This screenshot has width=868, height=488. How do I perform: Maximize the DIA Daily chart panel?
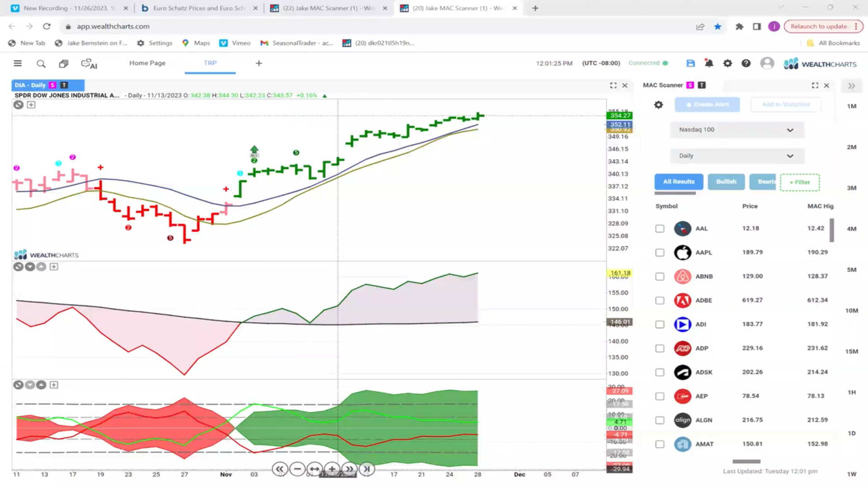pos(613,85)
